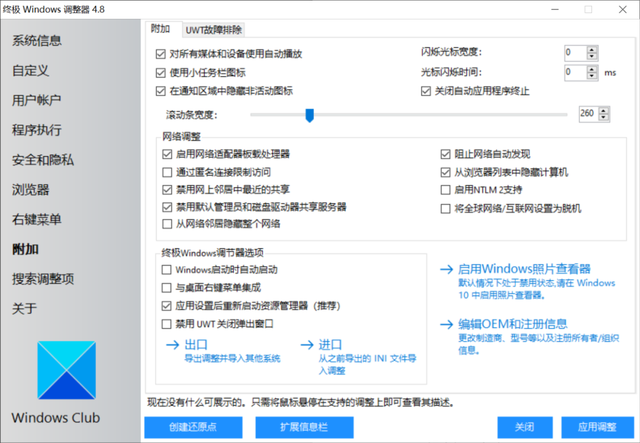Select the bold 附加 sidebar item

[25, 249]
